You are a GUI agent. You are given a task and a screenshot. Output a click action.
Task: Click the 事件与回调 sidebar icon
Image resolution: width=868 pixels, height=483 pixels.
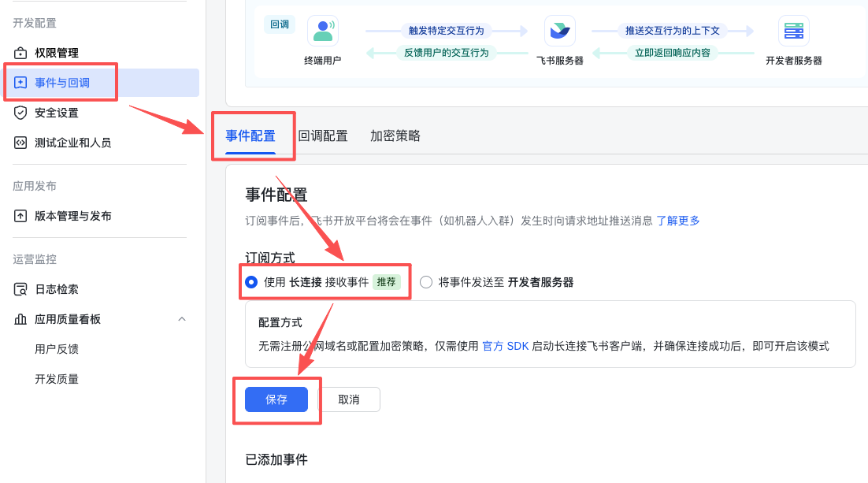pos(20,83)
